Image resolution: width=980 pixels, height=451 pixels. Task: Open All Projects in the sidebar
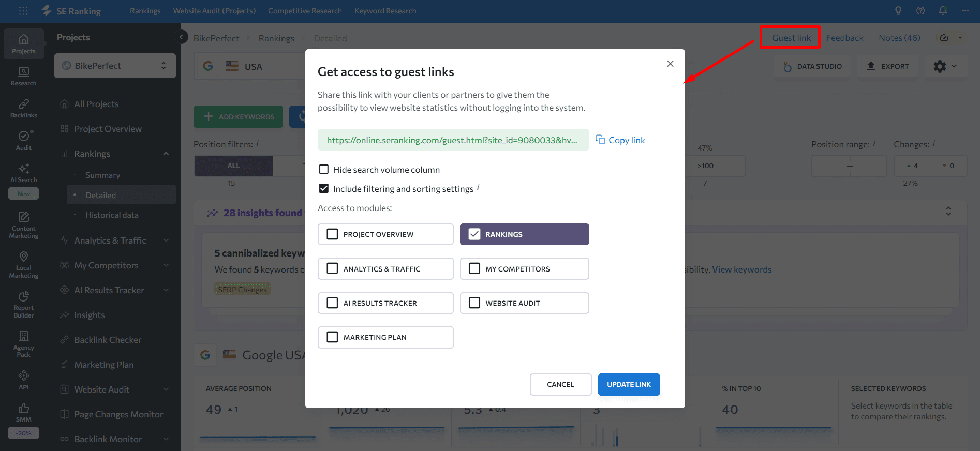[x=96, y=104]
